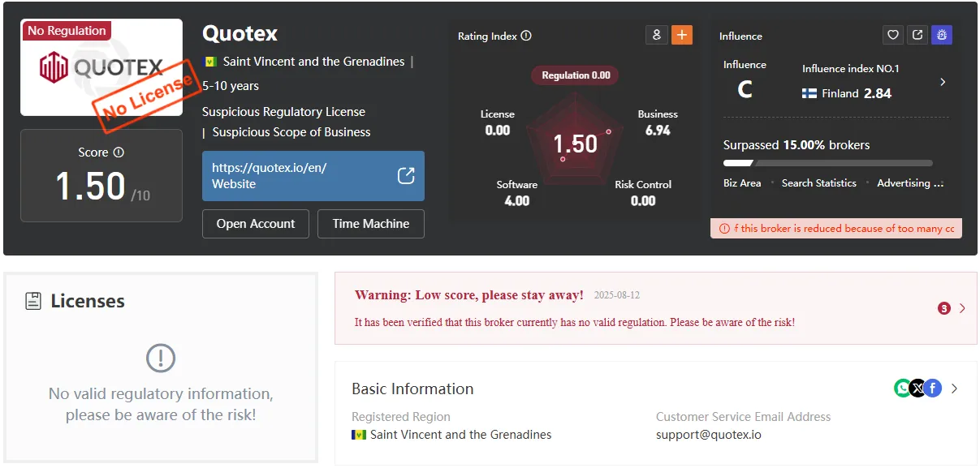Expand the Influence index arrow by Finland
The height and width of the screenshot is (468, 980).
943,82
